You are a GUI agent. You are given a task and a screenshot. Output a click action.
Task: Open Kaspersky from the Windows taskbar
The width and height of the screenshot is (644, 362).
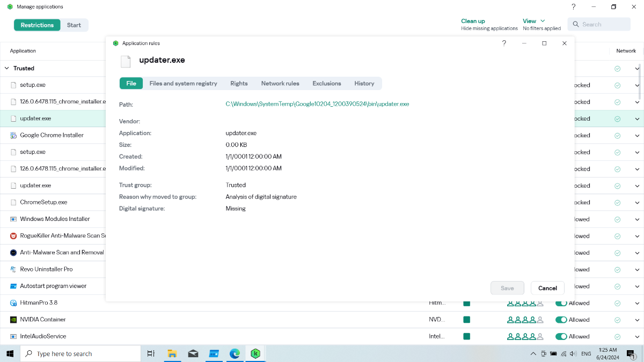(x=255, y=353)
